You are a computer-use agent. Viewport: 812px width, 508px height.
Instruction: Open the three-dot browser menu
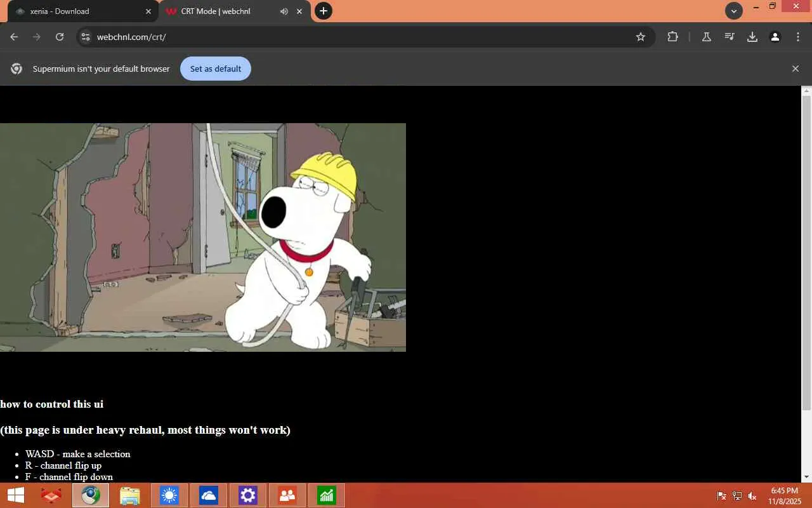(798, 37)
